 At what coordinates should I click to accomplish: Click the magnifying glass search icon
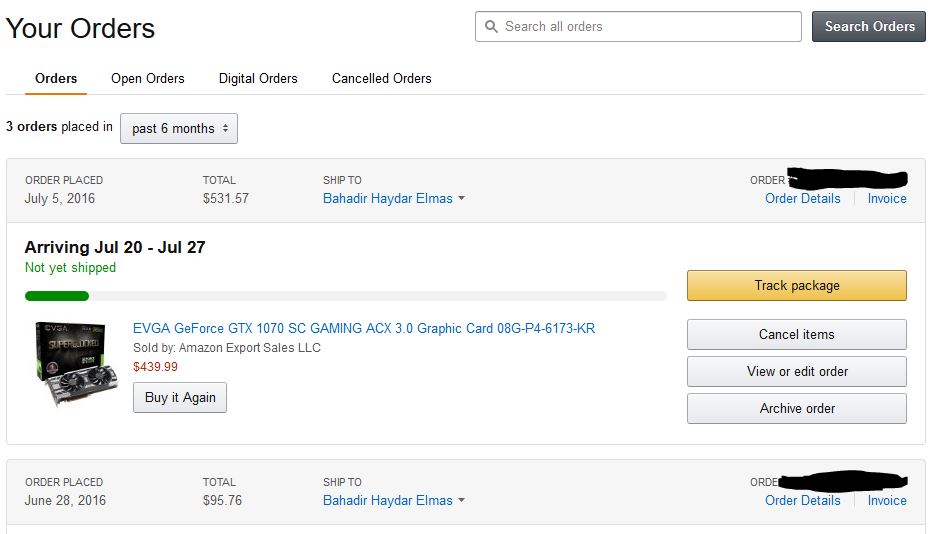tap(491, 26)
